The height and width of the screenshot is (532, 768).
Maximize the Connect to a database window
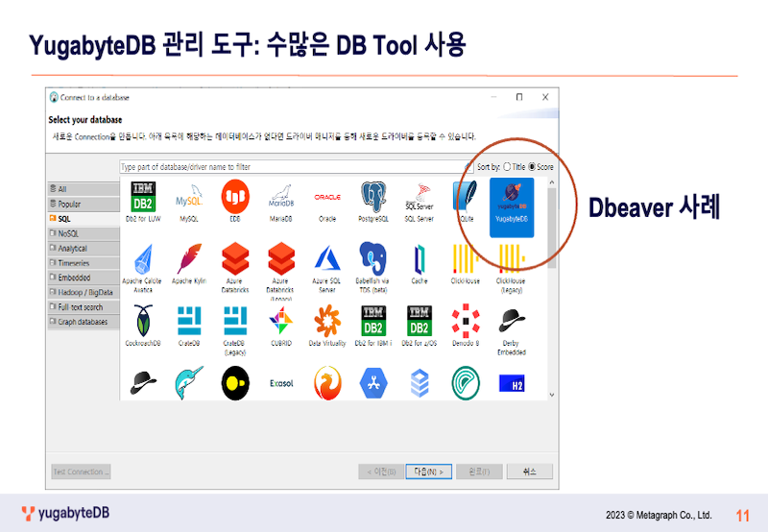[x=519, y=97]
